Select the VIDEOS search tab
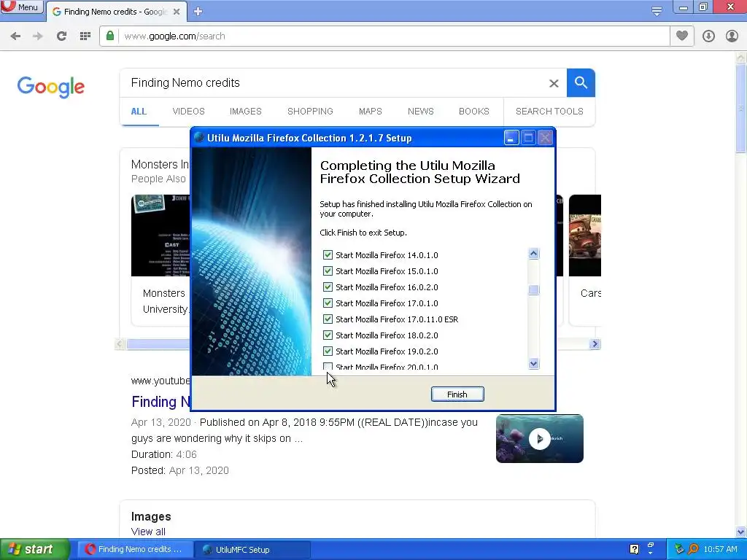Viewport: 747px width, 560px height. point(189,112)
